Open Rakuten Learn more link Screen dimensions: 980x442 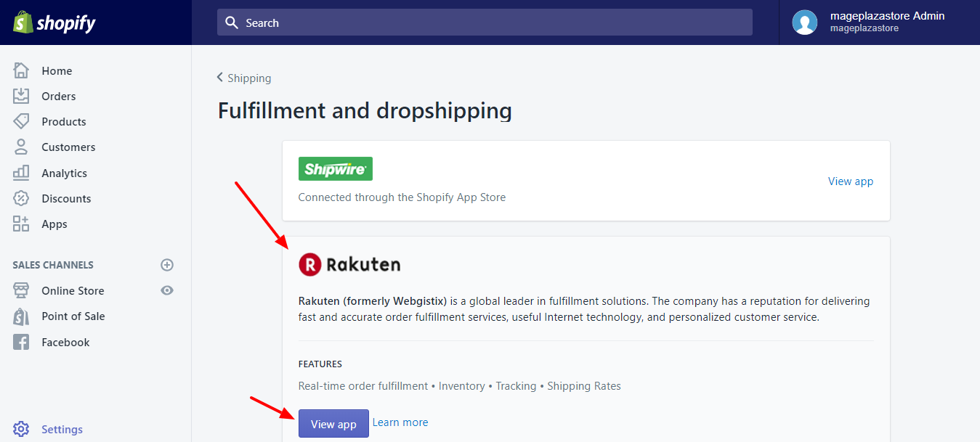pyautogui.click(x=400, y=422)
